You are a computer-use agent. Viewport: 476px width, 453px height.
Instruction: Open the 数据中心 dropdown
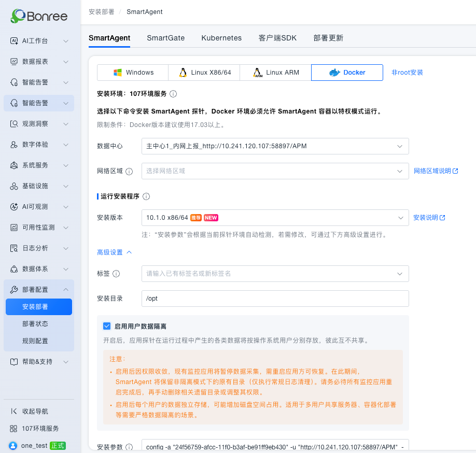275,146
